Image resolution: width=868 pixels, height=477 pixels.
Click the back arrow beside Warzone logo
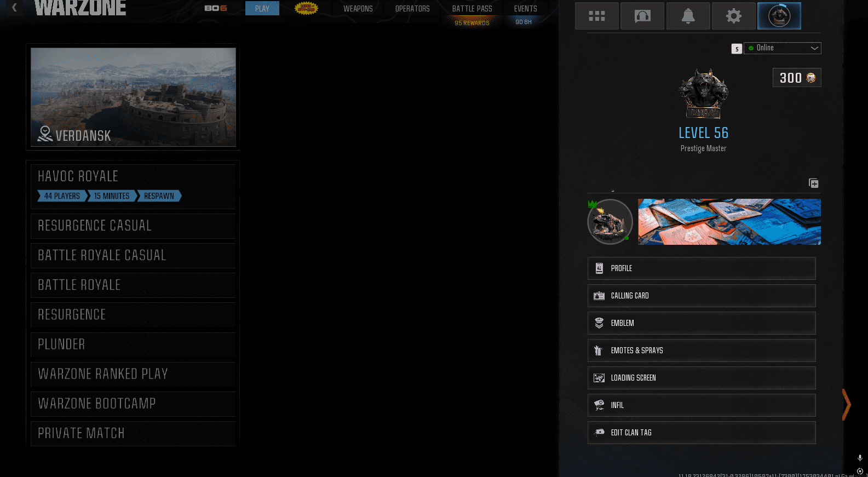[x=15, y=8]
